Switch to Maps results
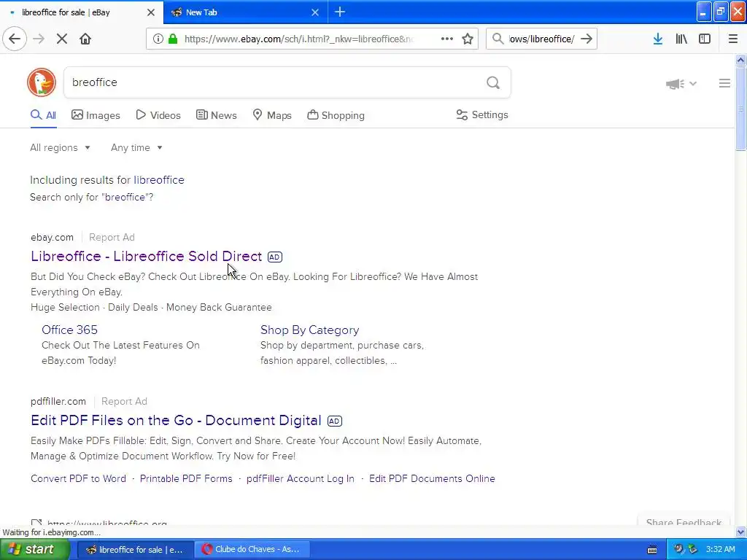 click(272, 115)
